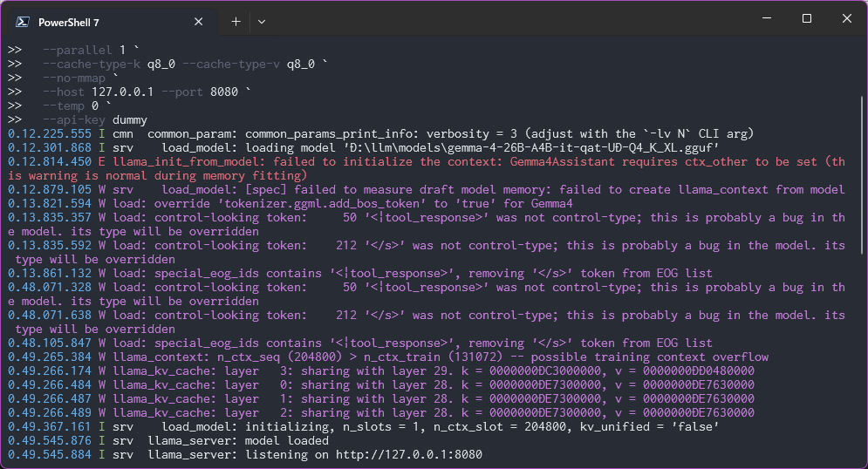The width and height of the screenshot is (868, 469).
Task: Expand the new tab profile dropdown
Action: pos(262,22)
